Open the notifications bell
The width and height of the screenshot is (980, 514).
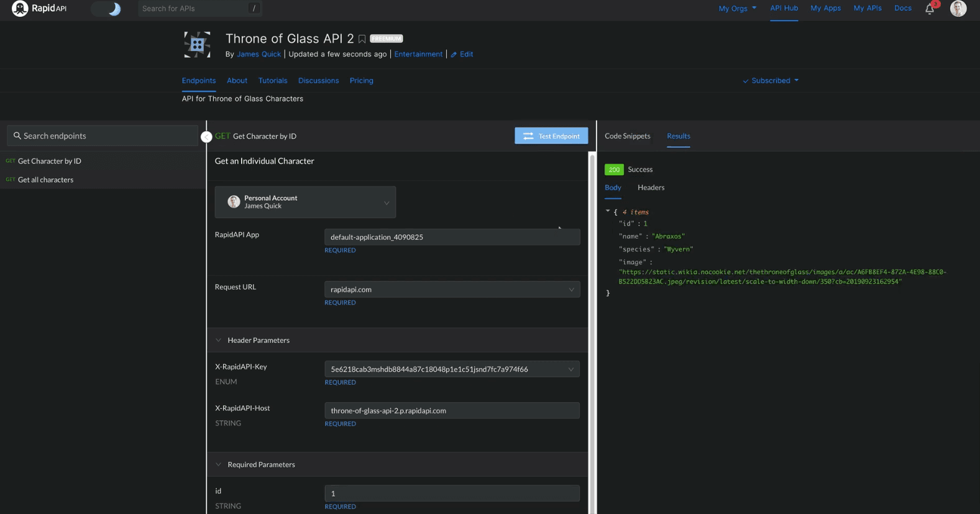[x=930, y=9]
